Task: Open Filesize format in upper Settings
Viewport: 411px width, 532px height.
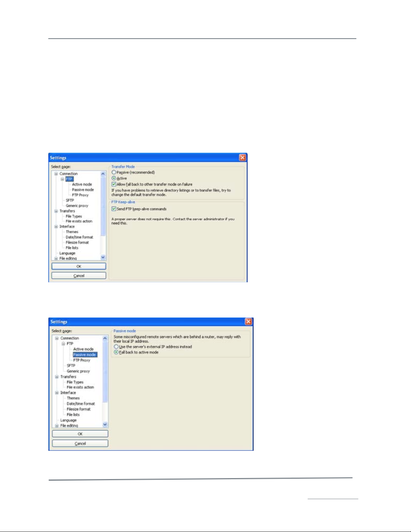Action: click(x=77, y=242)
